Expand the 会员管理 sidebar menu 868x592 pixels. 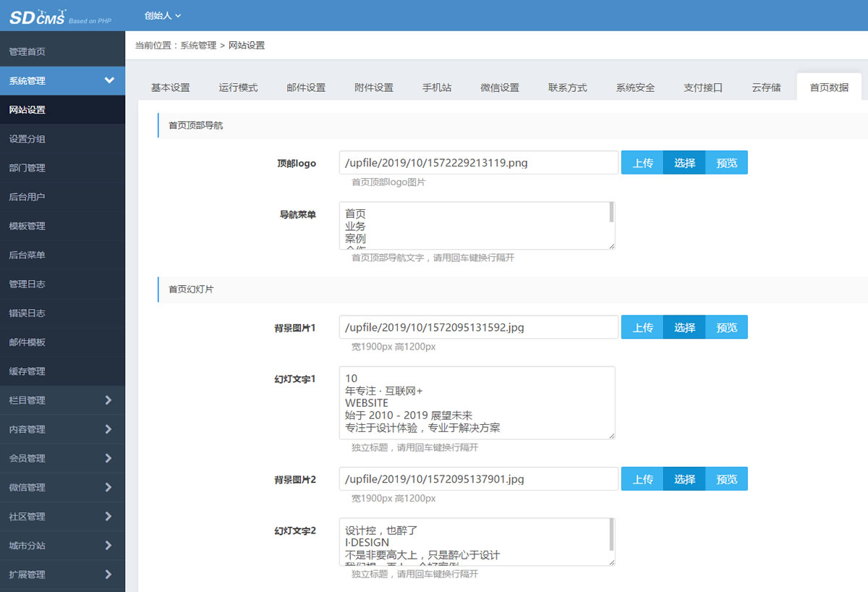click(x=62, y=458)
